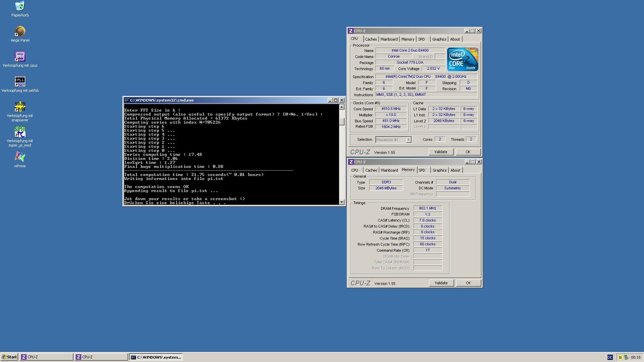Click the memory Type DDR3 value
Viewport: 644px width, 362px height.
click(x=386, y=182)
